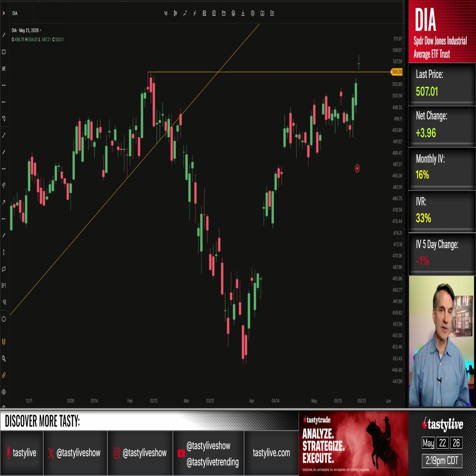Toggle drawings visibility eye icon

click(x=4, y=392)
